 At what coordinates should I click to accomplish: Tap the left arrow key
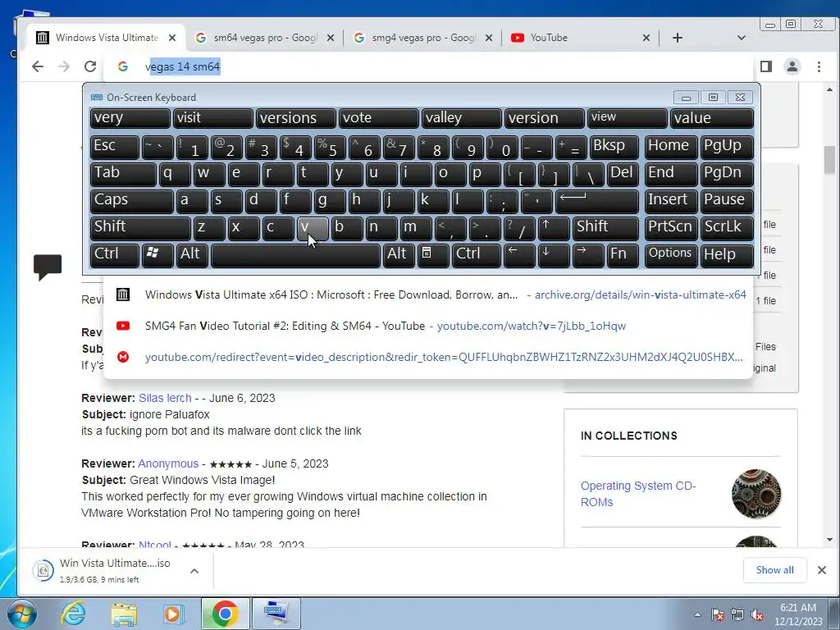click(x=519, y=255)
